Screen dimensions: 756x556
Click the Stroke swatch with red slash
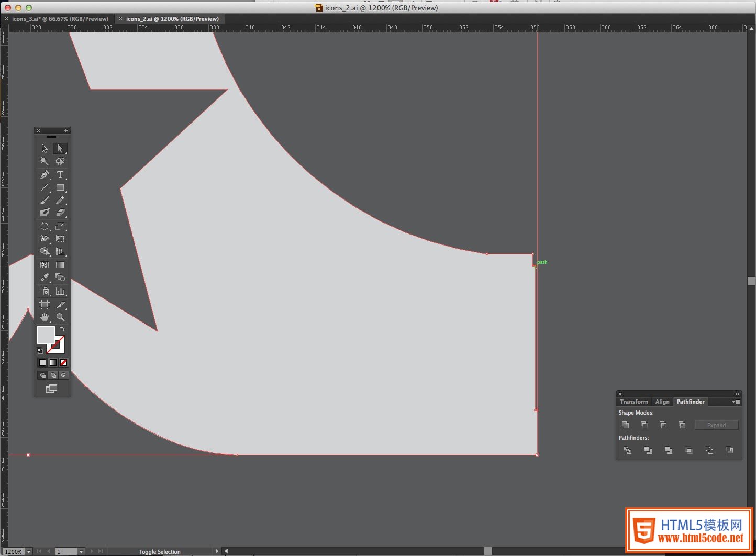pyautogui.click(x=59, y=348)
